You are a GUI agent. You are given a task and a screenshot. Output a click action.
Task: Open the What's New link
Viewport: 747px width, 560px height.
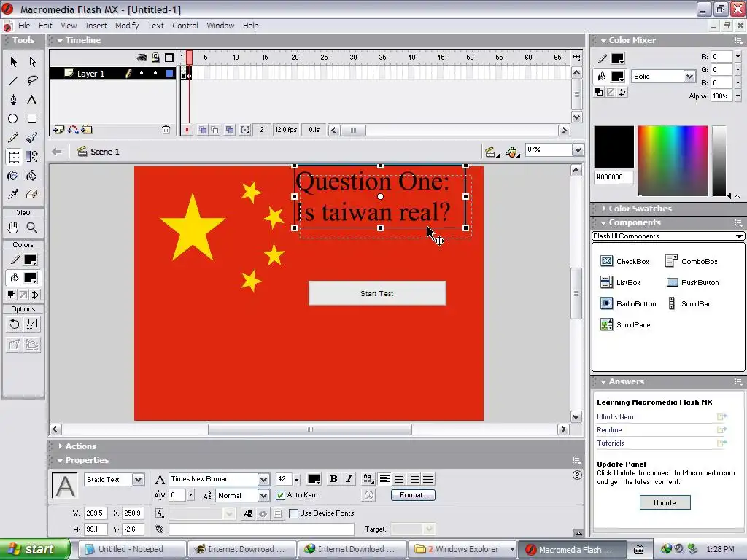pos(615,417)
